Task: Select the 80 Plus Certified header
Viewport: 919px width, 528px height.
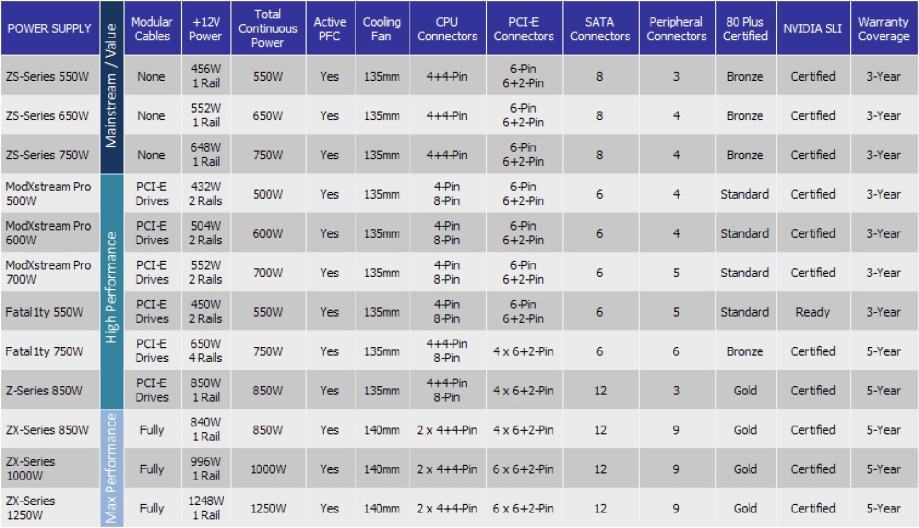Action: (745, 29)
